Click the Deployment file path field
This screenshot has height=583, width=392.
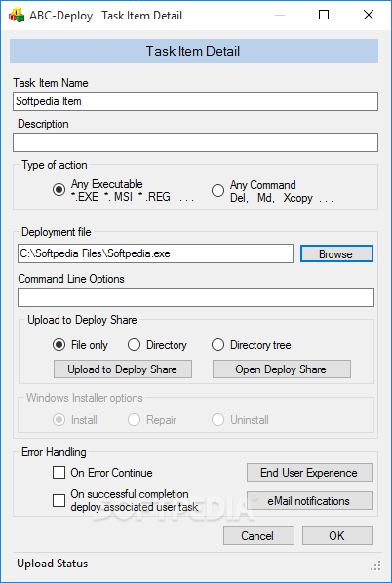tap(155, 253)
